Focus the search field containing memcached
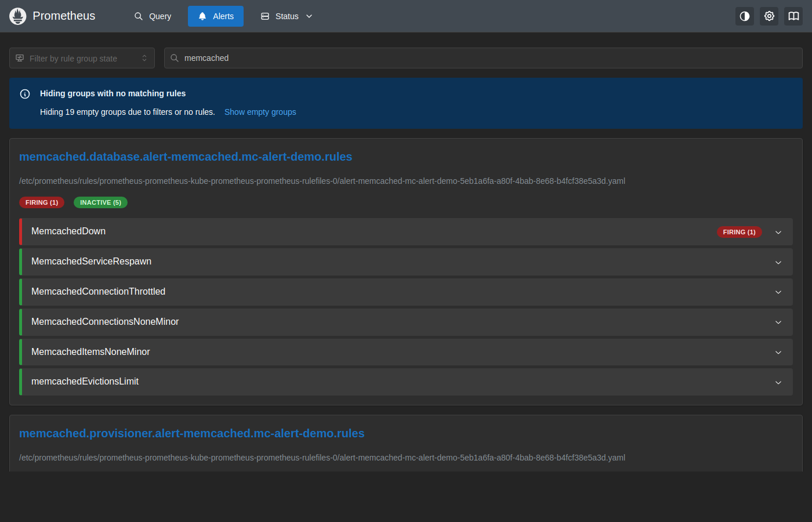This screenshot has height=522, width=812. click(483, 58)
